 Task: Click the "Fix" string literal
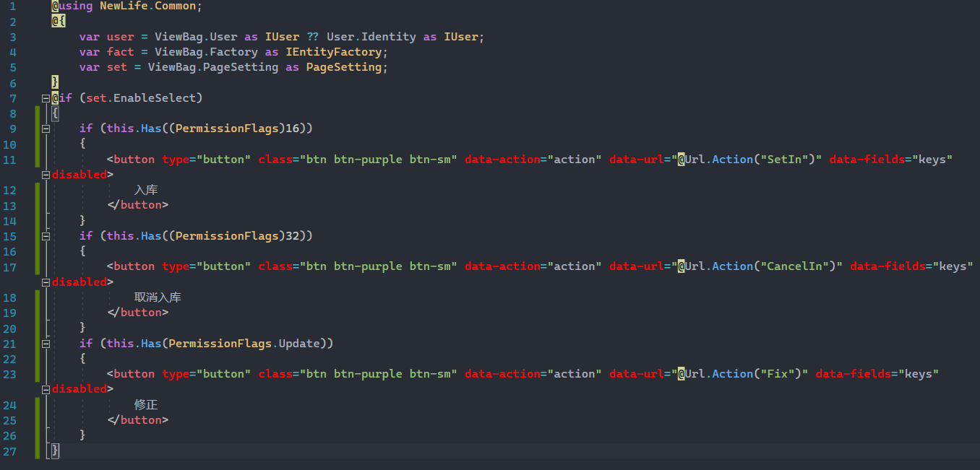pyautogui.click(x=778, y=374)
